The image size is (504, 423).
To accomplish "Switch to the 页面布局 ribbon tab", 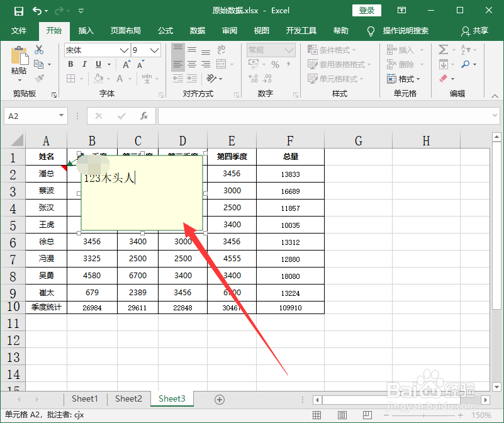I will pyautogui.click(x=126, y=31).
